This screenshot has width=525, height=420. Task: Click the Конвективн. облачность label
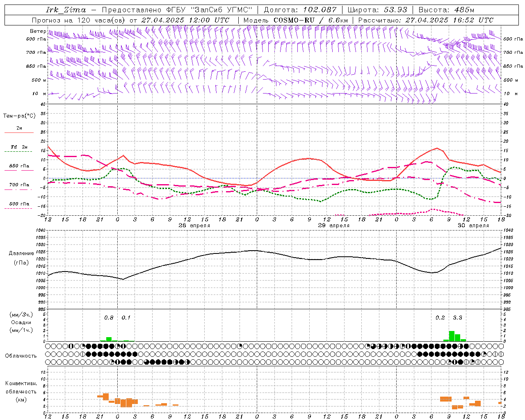coord(21,387)
